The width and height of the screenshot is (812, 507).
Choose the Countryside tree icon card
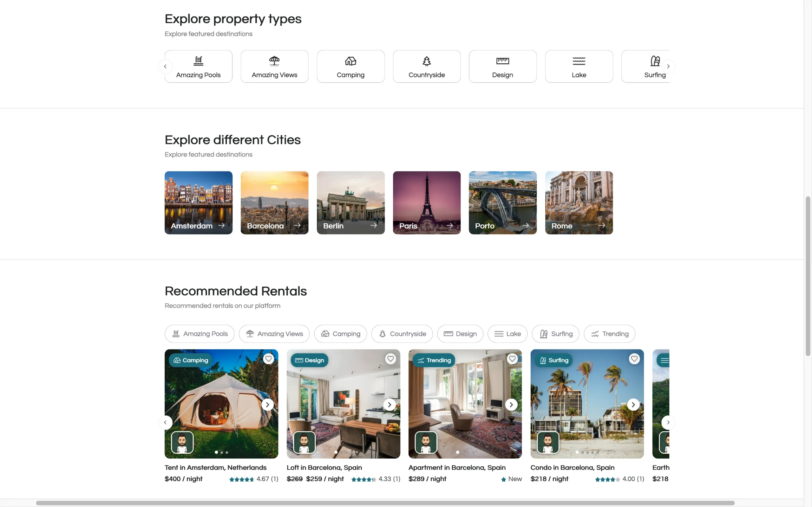pos(427,67)
